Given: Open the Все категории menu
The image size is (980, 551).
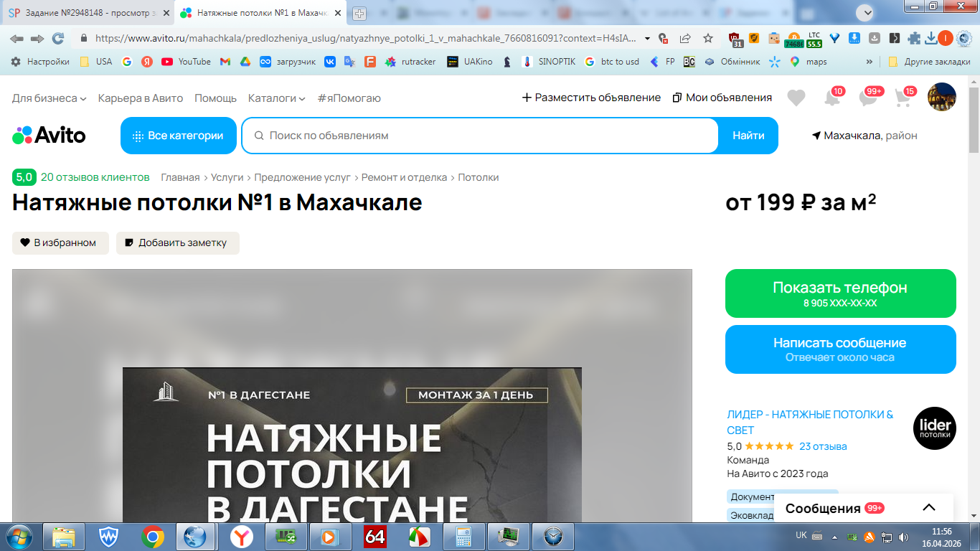Looking at the screenshot, I should coord(179,136).
